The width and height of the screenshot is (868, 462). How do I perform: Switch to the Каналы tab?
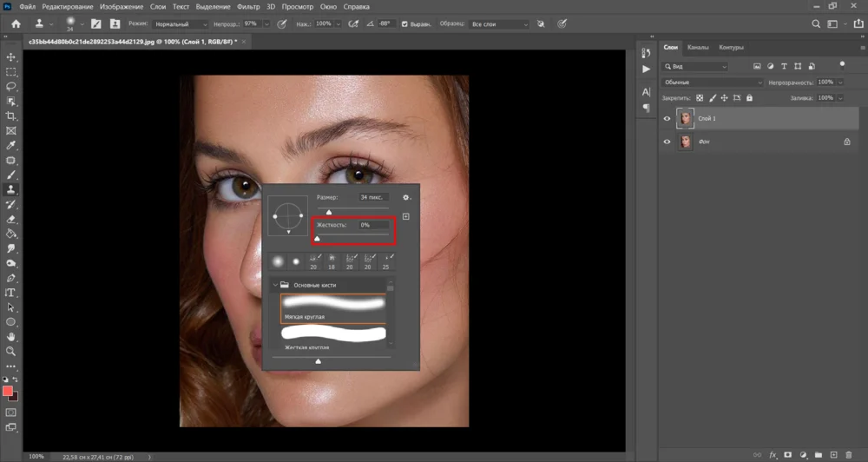pyautogui.click(x=697, y=48)
